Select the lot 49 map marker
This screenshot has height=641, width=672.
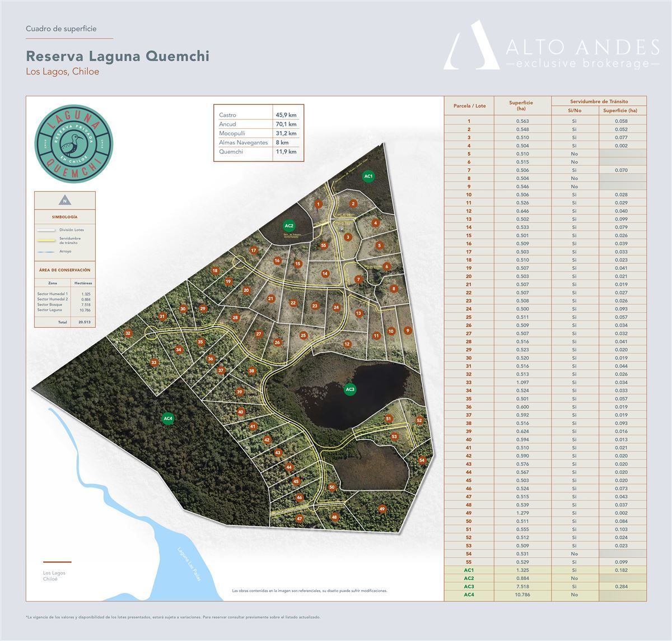pyautogui.click(x=382, y=509)
